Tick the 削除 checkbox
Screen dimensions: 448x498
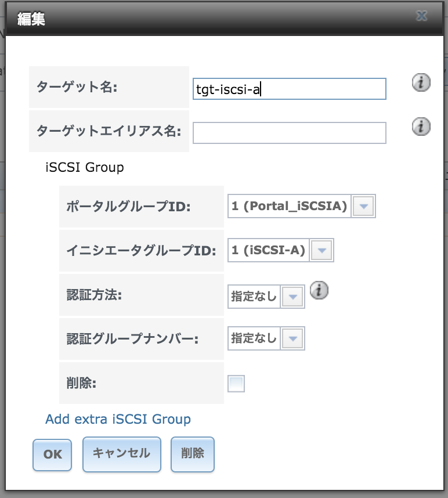click(236, 384)
